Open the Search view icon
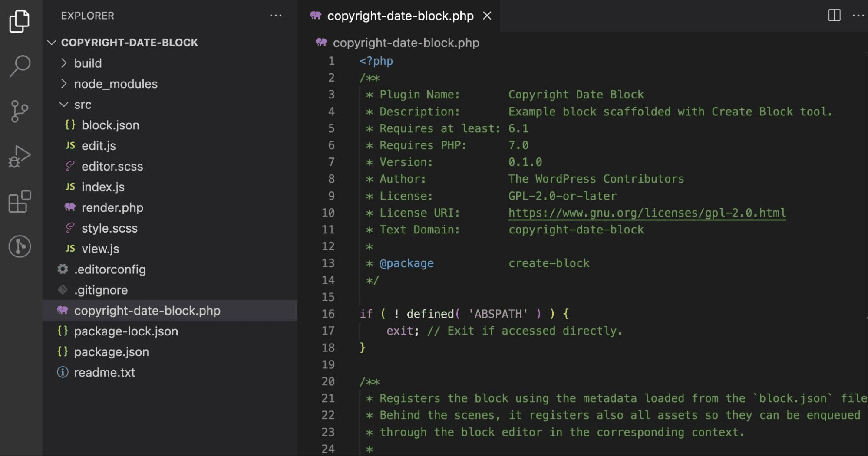The height and width of the screenshot is (456, 868). pyautogui.click(x=20, y=66)
